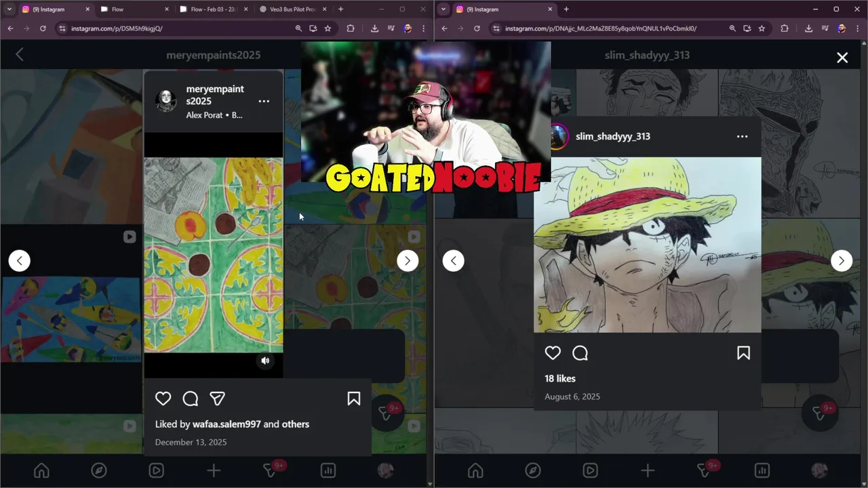The width and height of the screenshot is (868, 488).
Task: Click the December 13, 2025 date
Action: point(191,442)
